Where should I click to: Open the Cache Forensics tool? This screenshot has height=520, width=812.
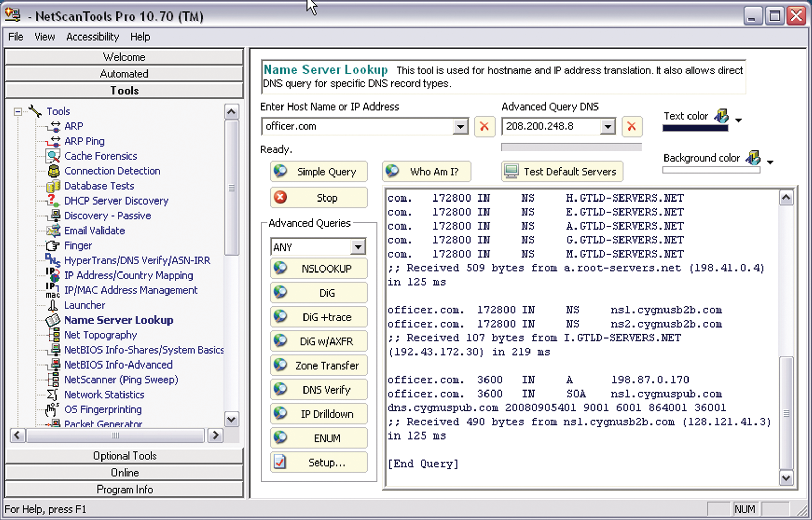click(x=100, y=156)
